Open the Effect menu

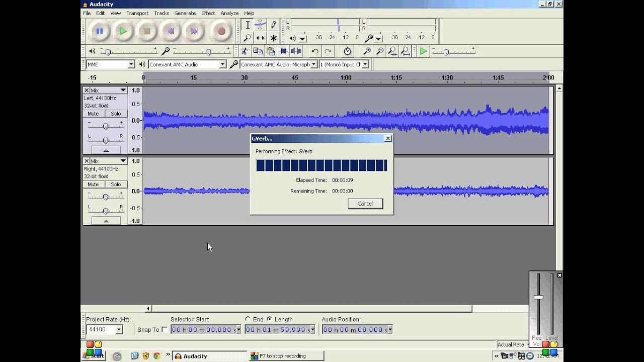208,13
